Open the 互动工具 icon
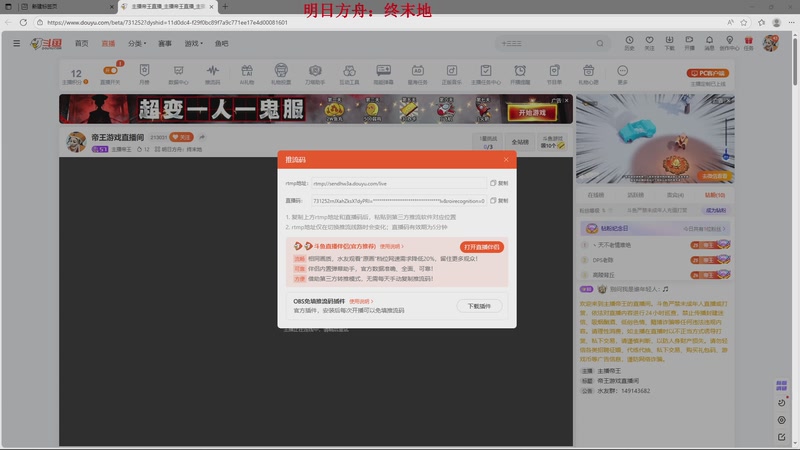Screen dimensions: 800x450 coord(349,74)
